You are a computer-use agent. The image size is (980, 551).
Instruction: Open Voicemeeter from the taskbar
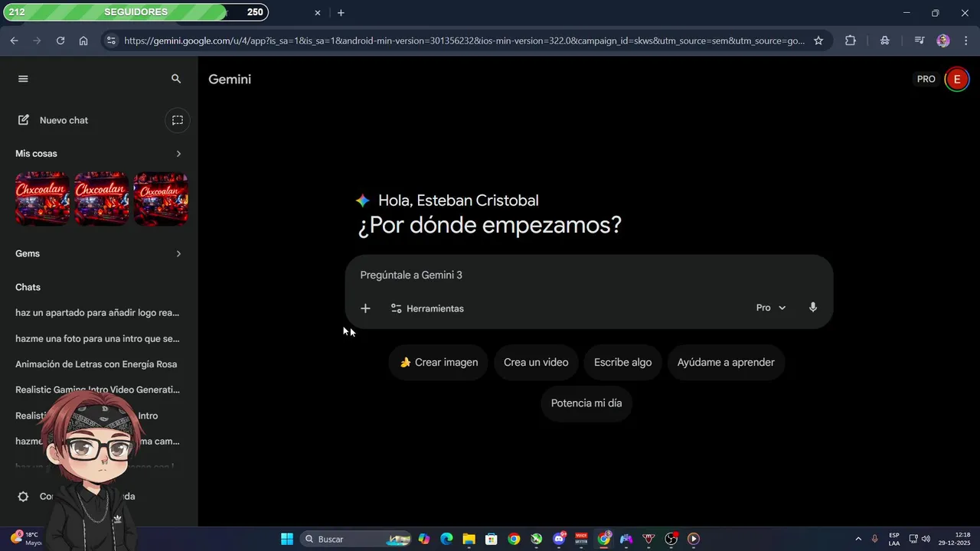pos(581,539)
